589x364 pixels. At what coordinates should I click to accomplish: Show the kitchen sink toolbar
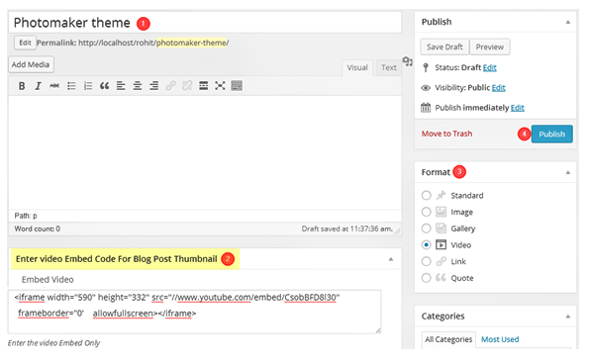pos(237,86)
